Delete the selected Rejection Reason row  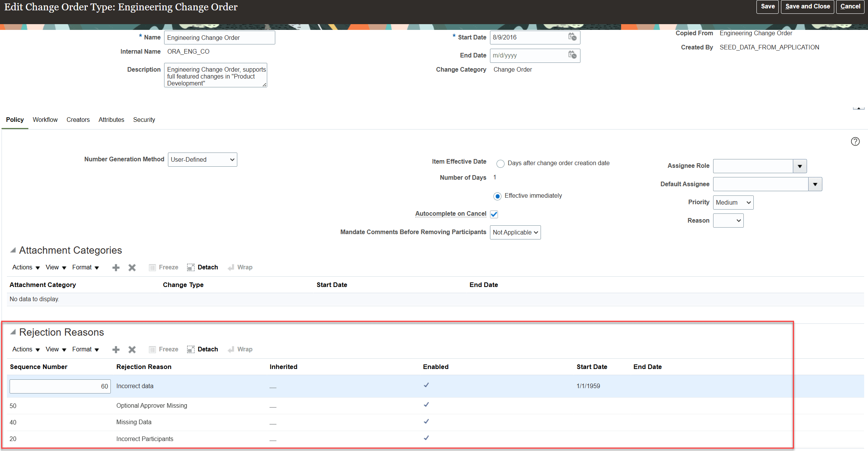[132, 349]
